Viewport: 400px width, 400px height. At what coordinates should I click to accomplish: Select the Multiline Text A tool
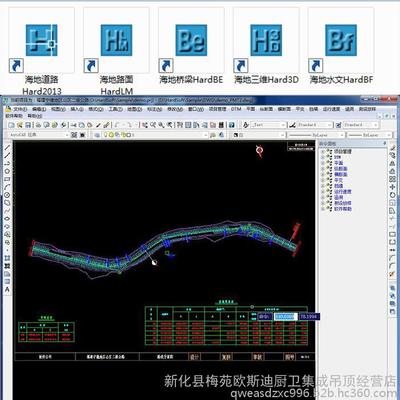tap(7, 290)
